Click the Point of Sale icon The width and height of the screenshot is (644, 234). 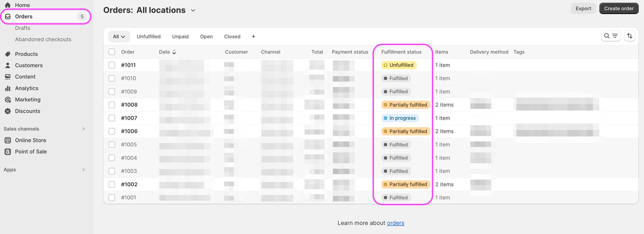(x=8, y=151)
